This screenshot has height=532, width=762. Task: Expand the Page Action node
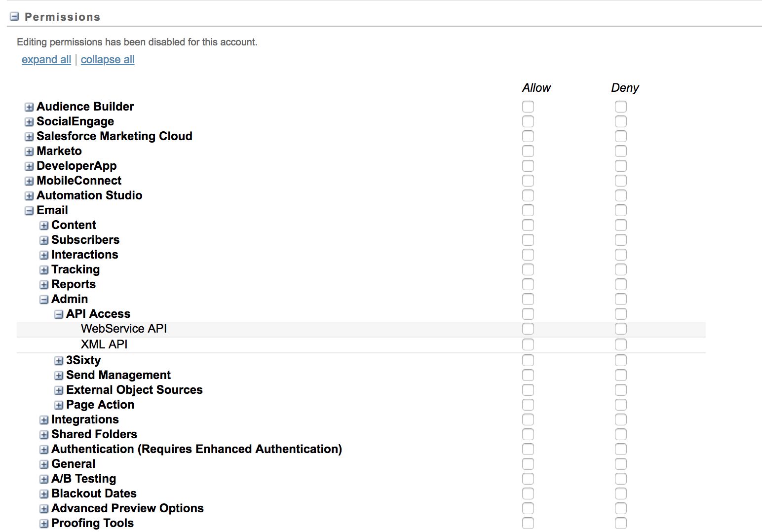[x=59, y=405]
